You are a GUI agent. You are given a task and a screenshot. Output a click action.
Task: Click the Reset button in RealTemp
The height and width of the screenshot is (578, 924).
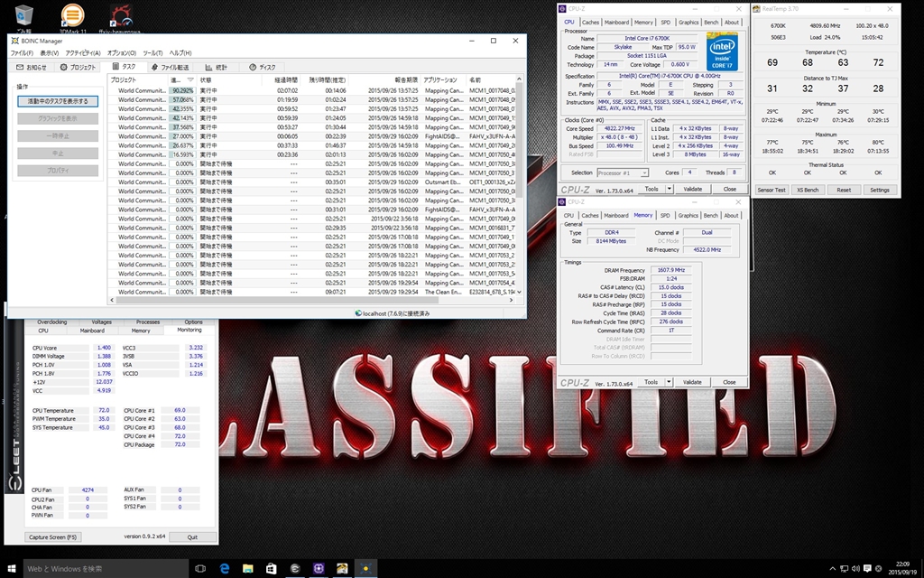tap(844, 190)
